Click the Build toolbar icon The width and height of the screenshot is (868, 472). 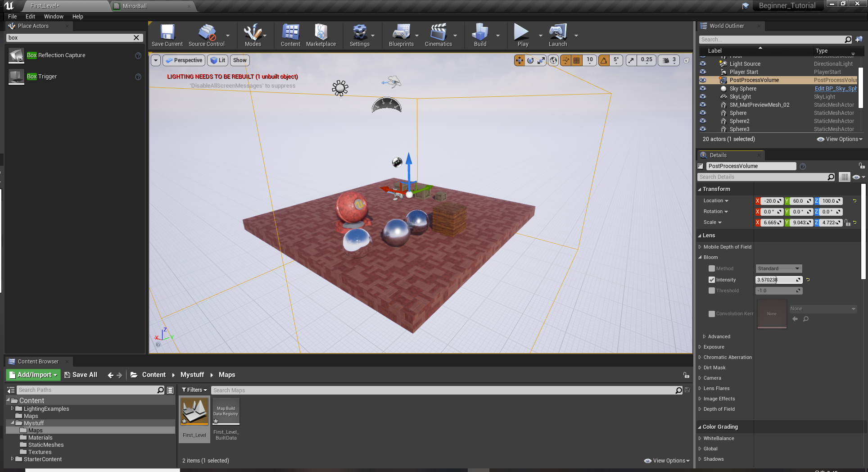480,35
